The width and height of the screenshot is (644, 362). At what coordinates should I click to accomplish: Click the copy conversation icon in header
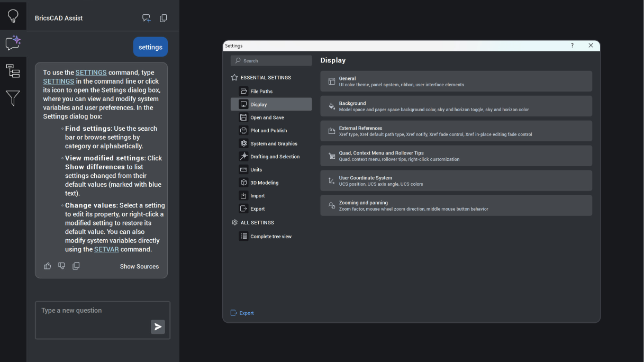[x=164, y=18]
